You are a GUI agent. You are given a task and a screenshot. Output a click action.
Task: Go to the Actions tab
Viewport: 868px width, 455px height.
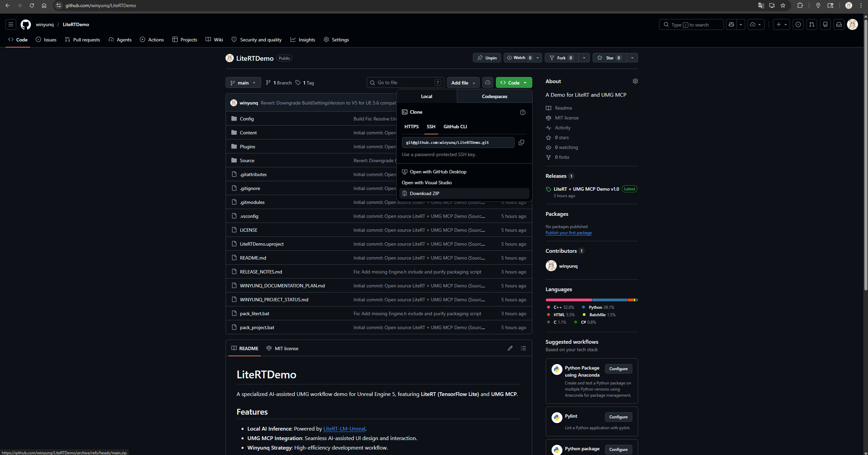point(152,40)
